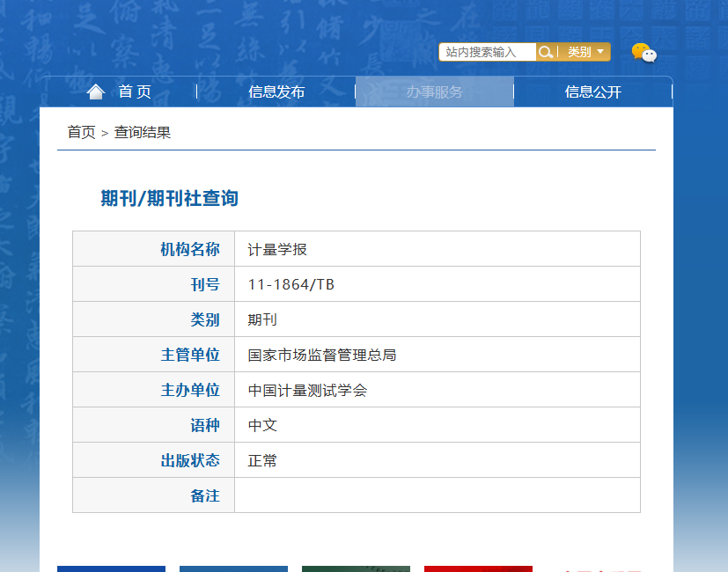Click the 期刊/期刊社查询 heading
This screenshot has width=728, height=572.
tap(170, 198)
